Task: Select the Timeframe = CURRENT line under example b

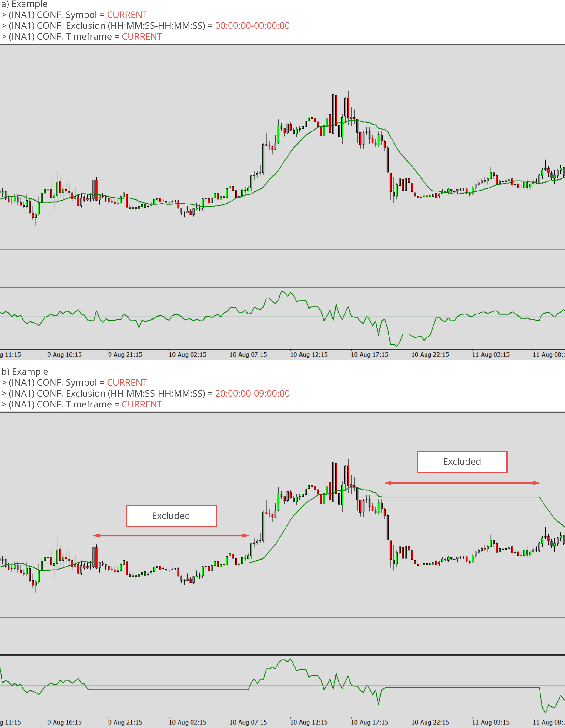Action: click(82, 404)
